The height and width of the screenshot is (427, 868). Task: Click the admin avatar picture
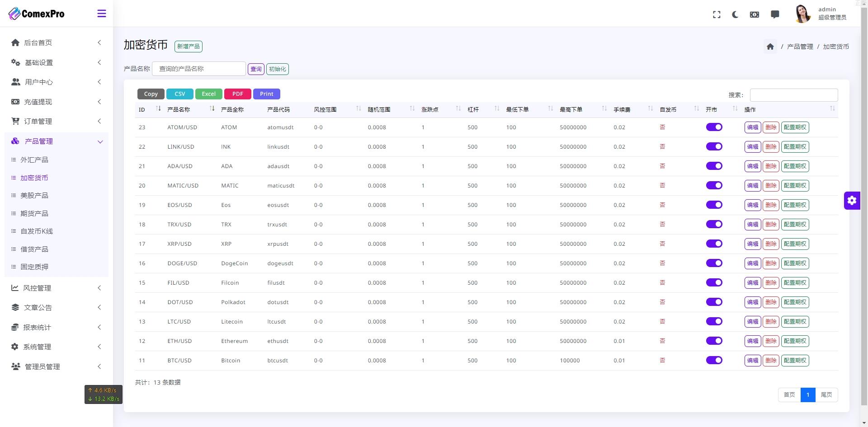tap(803, 14)
